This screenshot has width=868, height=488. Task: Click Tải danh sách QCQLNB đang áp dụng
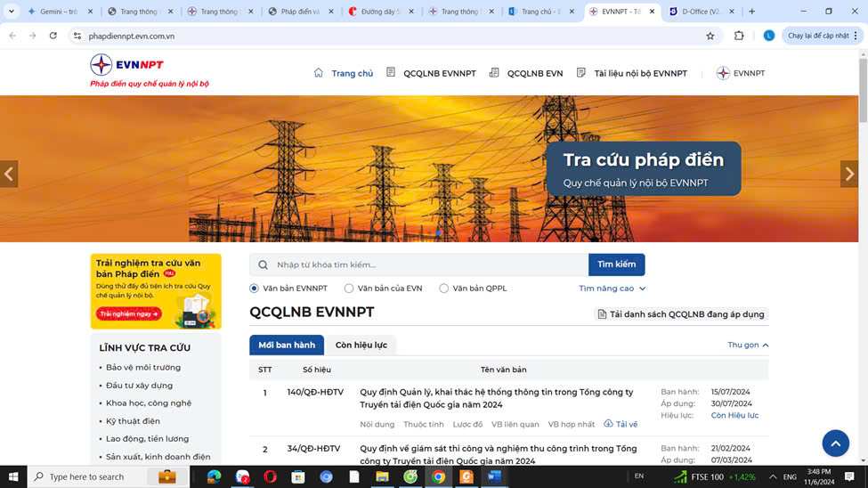pos(681,314)
